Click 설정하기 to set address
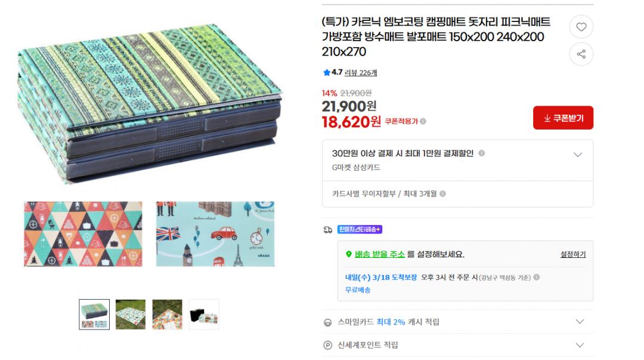 [x=572, y=254]
